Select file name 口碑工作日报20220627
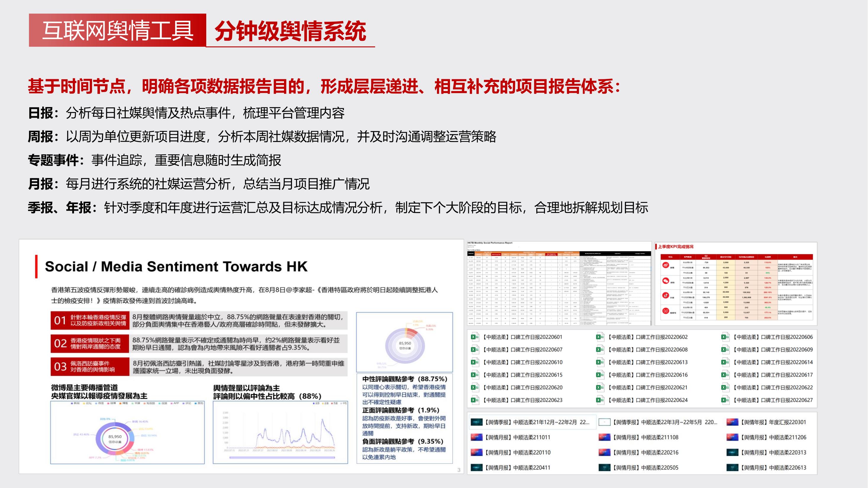868x488 pixels. pyautogui.click(x=773, y=400)
